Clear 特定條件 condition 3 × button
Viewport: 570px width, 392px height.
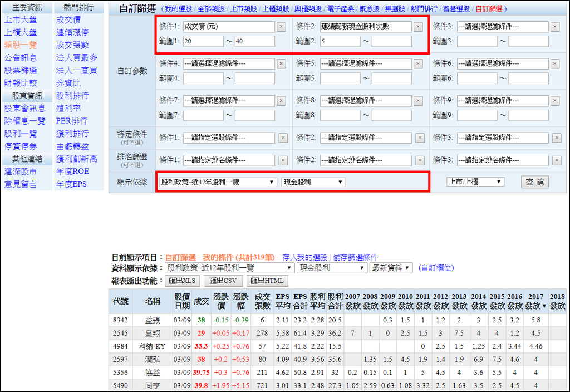(x=557, y=138)
